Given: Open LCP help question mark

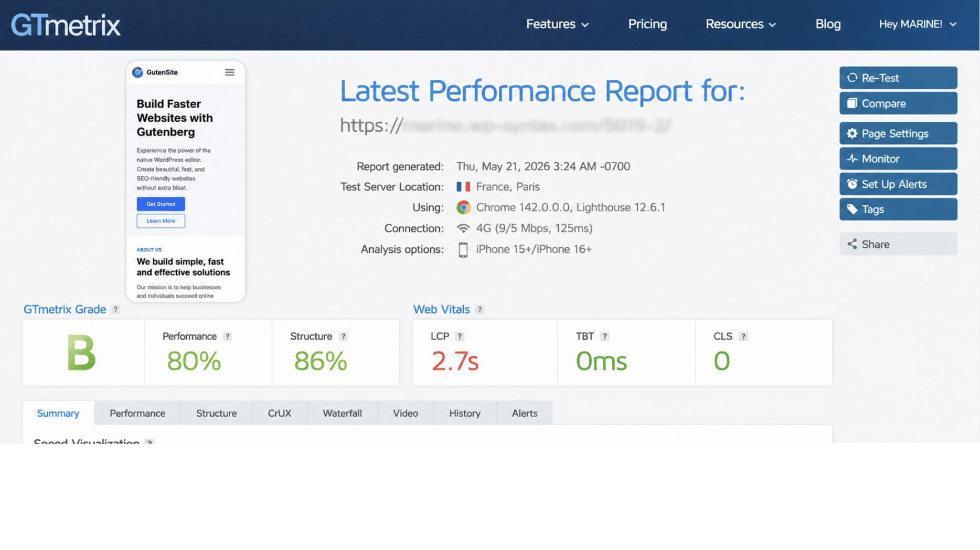Looking at the screenshot, I should (460, 337).
